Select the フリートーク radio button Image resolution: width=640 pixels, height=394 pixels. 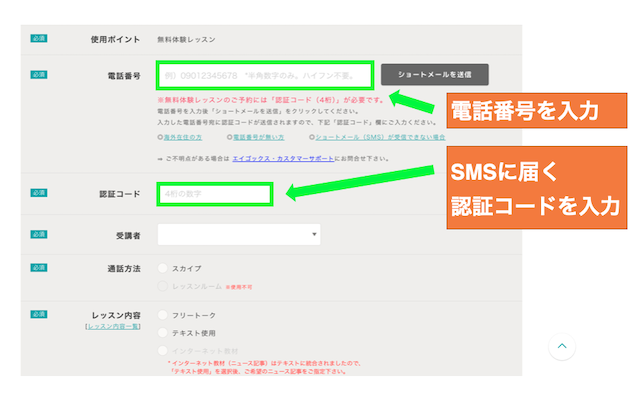162,315
